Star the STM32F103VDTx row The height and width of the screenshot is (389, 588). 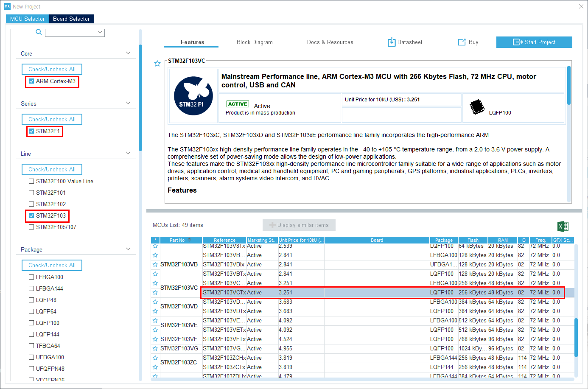coord(155,311)
